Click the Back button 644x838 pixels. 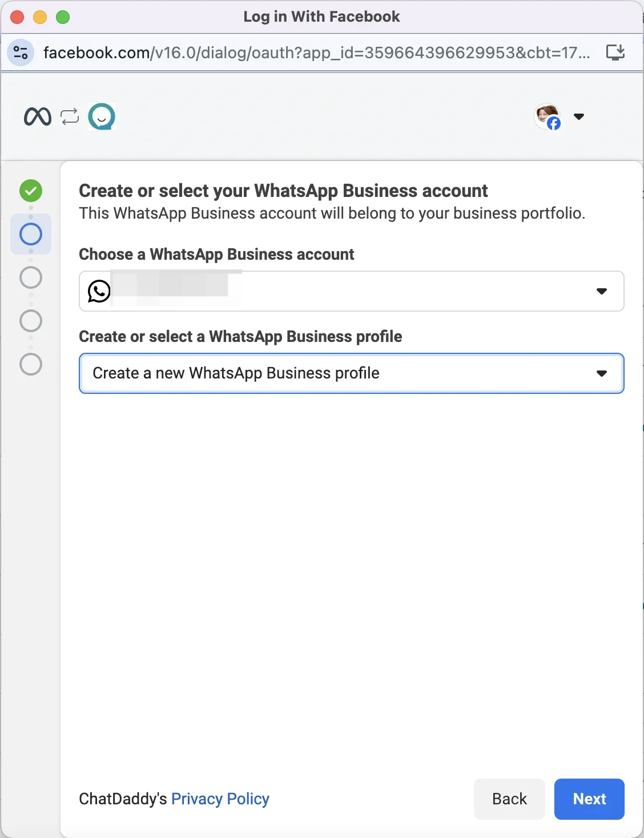[x=509, y=799]
